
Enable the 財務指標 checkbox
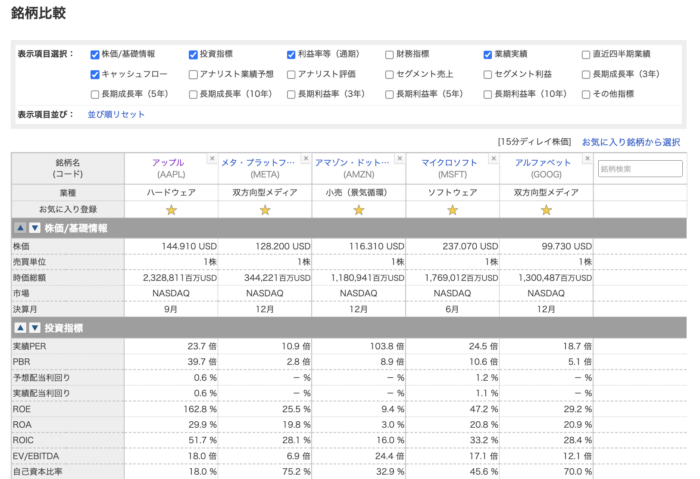click(389, 54)
